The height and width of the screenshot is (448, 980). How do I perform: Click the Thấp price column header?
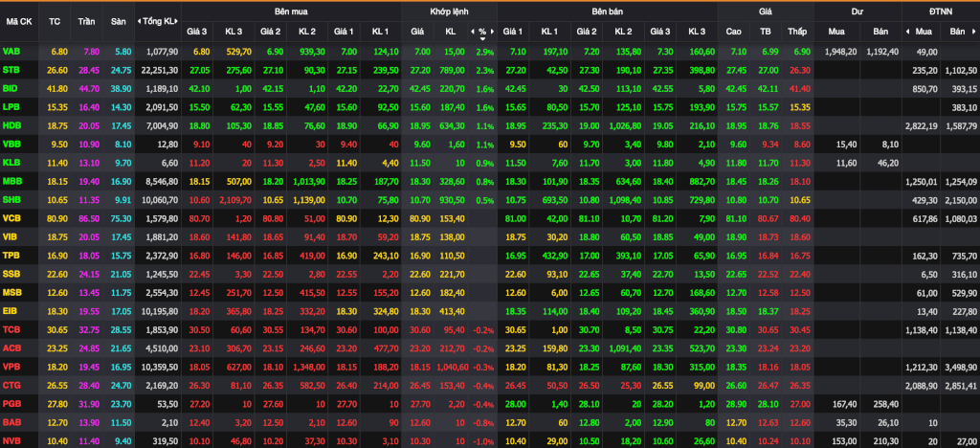pos(797,32)
